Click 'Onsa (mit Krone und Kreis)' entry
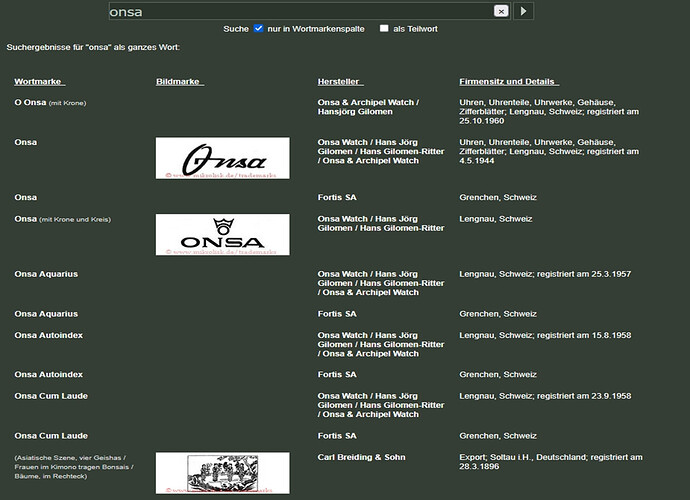The image size is (690, 500). pyautogui.click(x=26, y=219)
